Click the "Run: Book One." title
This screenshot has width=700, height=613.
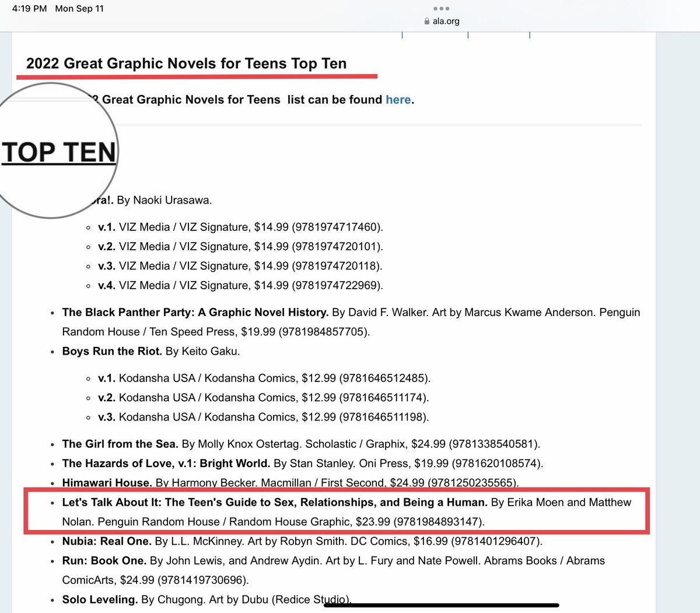pyautogui.click(x=104, y=561)
